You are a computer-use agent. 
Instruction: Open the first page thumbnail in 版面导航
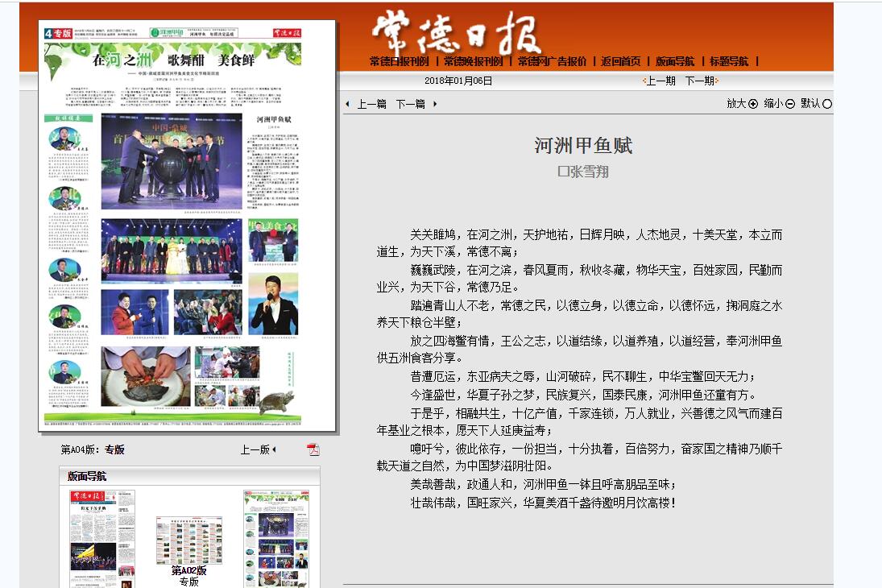pos(102,539)
